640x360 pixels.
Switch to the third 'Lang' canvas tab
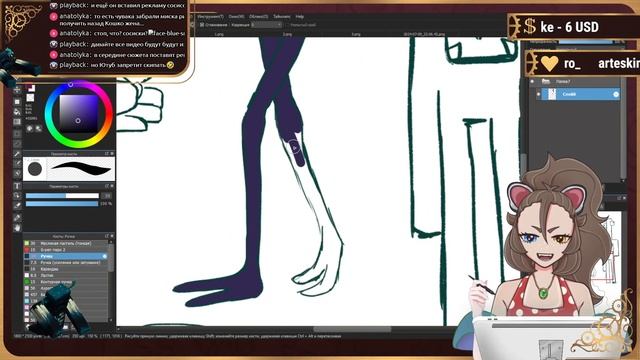point(356,34)
